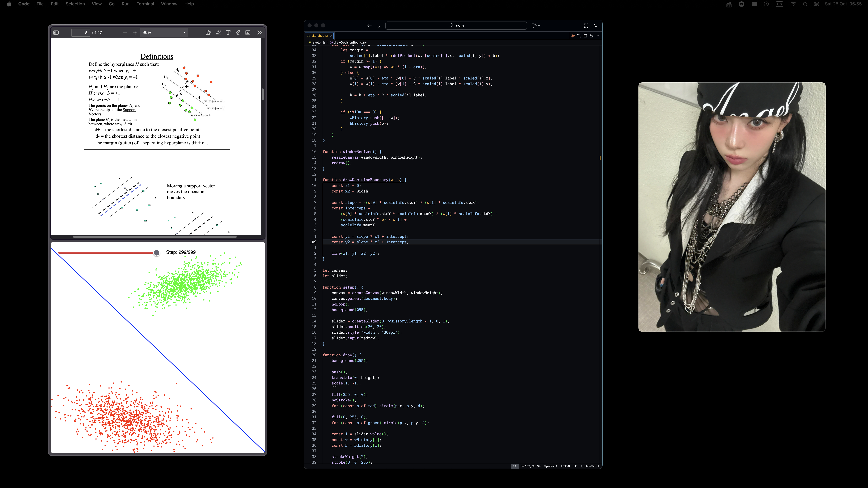Click the step slider handle

pos(157,253)
